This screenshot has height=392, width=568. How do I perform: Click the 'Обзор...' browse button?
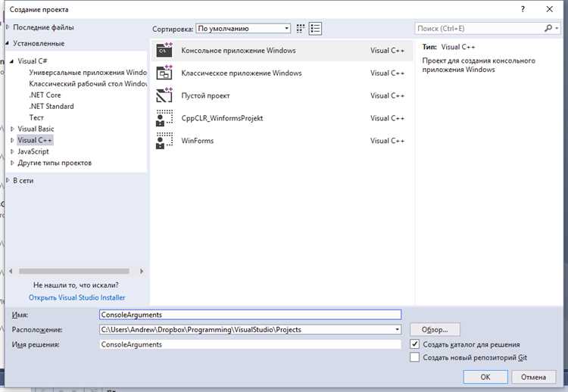435,329
